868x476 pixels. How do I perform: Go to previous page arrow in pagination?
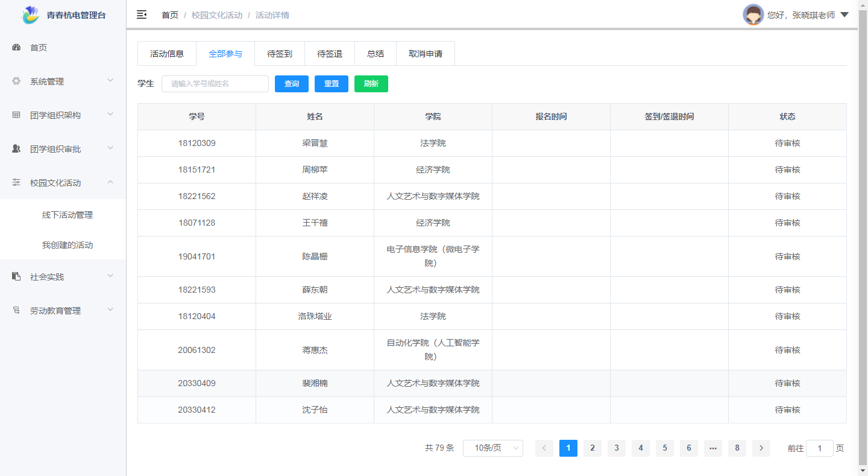tap(544, 448)
